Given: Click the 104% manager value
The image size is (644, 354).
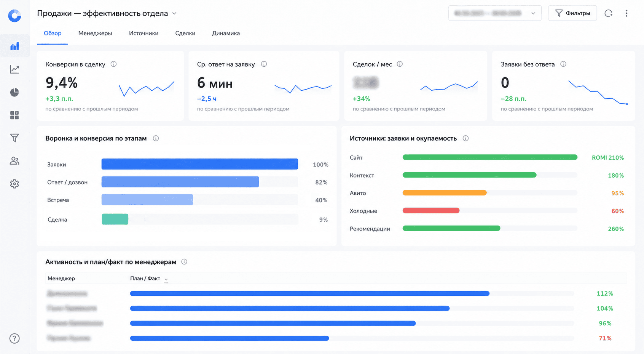Looking at the screenshot, I should pos(605,308).
